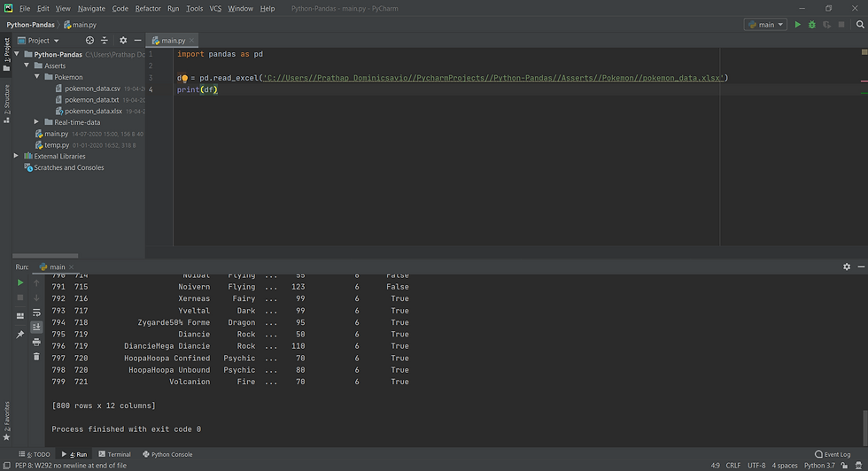868x471 pixels.
Task: Click the Stop square in the top toolbar
Action: (841, 25)
